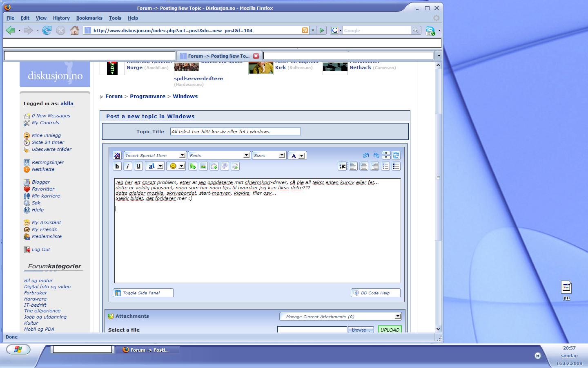Viewport: 588px width, 368px height.
Task: Click the insert email link icon
Action: click(214, 166)
